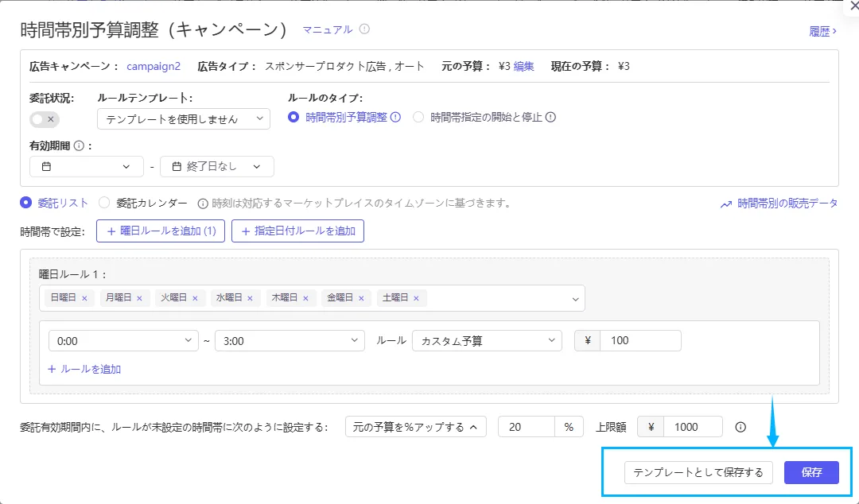The image size is (859, 504).
Task: Open the campaign2 campaign link
Action: pyautogui.click(x=154, y=66)
